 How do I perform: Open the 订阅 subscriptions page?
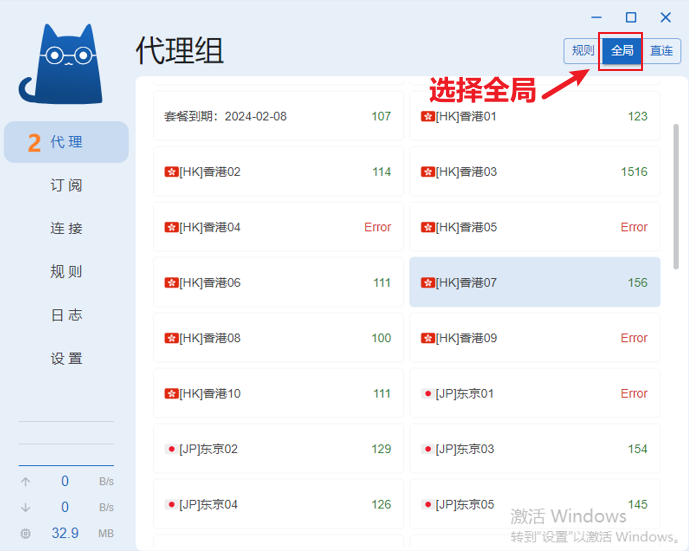[66, 186]
